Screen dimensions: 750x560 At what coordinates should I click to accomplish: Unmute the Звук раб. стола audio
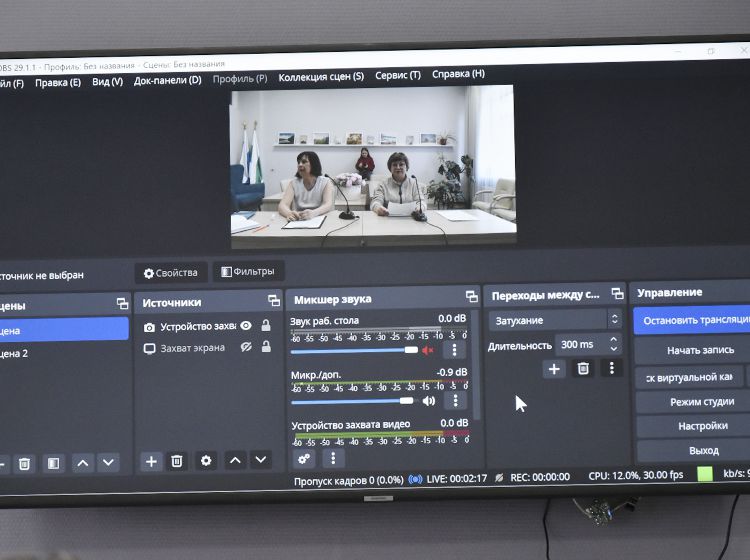point(428,350)
